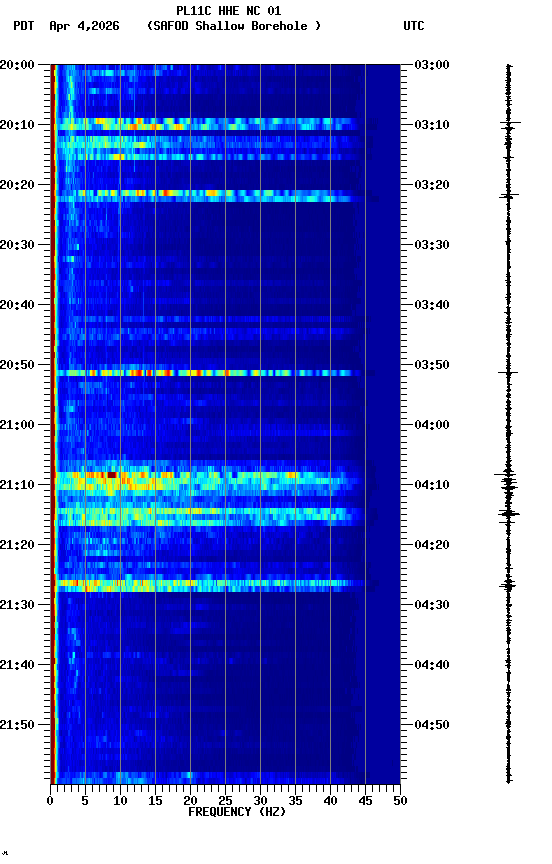Click the 21:10 PDT time label

(17, 485)
